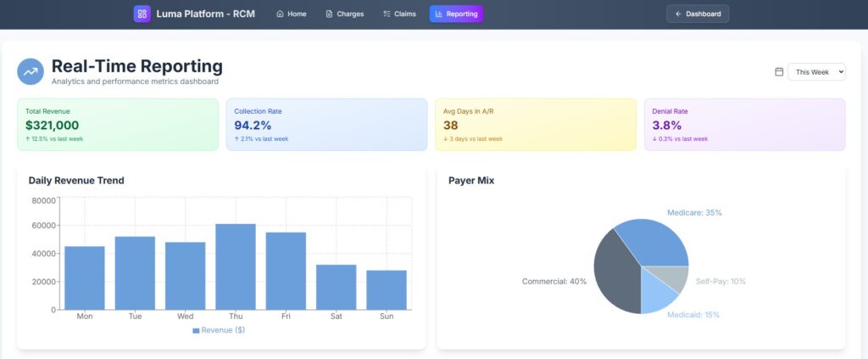Click the Thursday revenue bar
Screen dimensions: 868x359
point(236,267)
